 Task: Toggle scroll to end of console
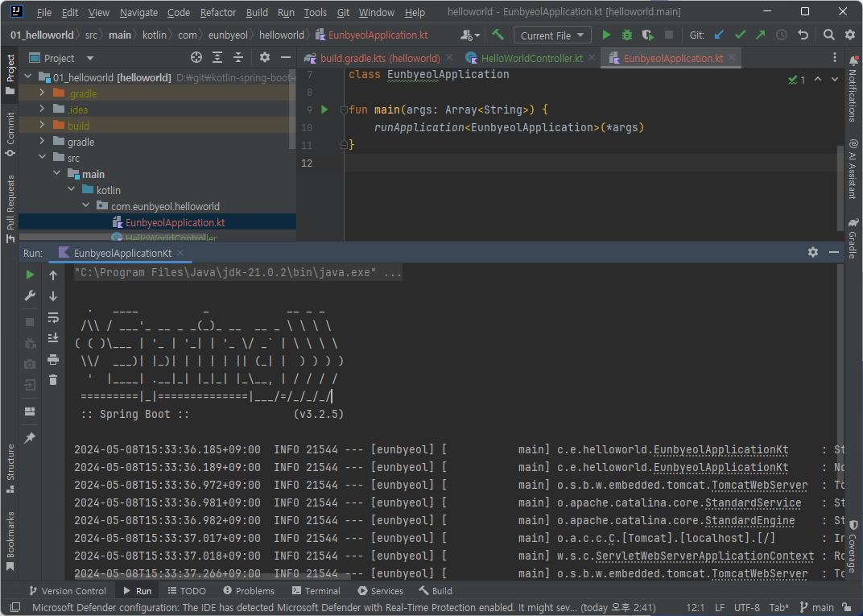click(53, 338)
